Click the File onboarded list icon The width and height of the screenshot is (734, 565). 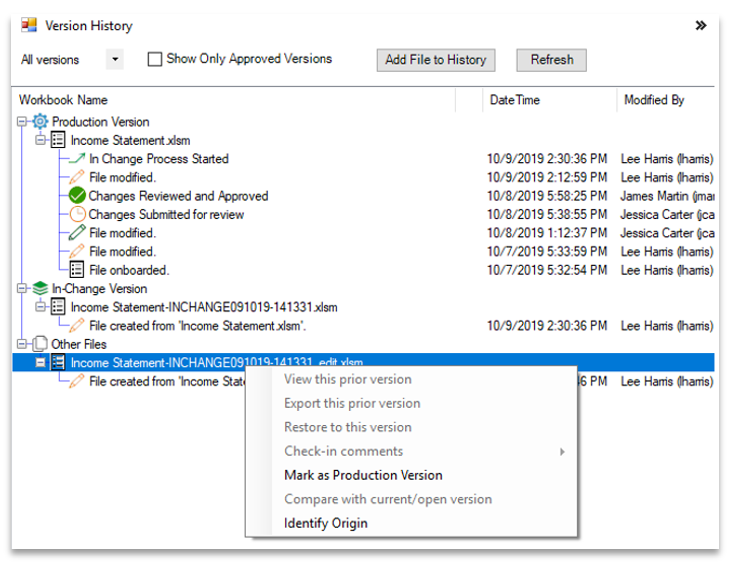click(x=77, y=270)
